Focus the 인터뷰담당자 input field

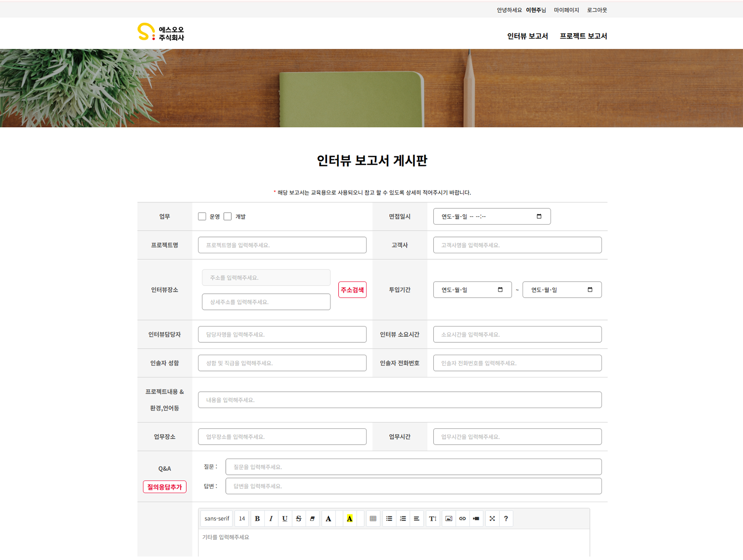tap(282, 334)
